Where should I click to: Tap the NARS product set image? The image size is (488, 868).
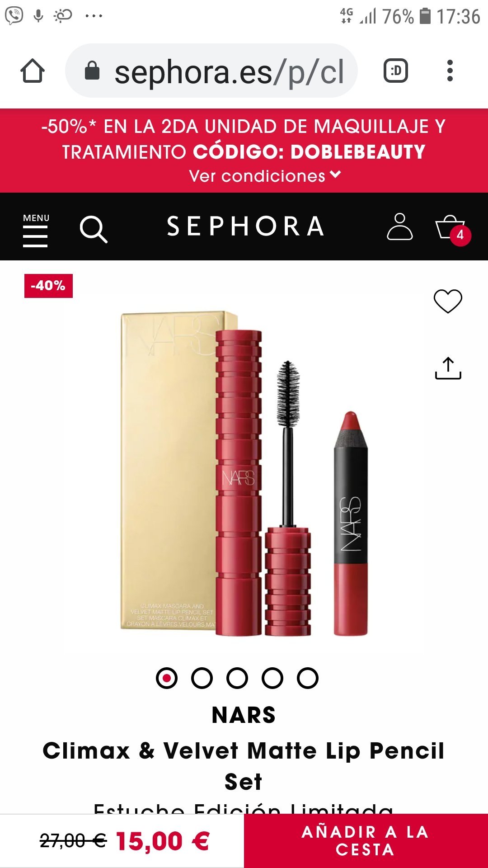tap(244, 473)
